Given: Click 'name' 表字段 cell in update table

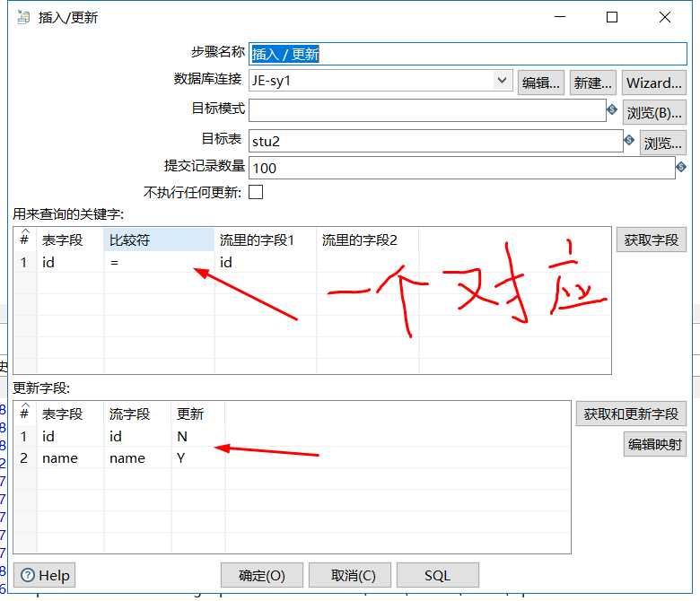Looking at the screenshot, I should click(70, 457).
